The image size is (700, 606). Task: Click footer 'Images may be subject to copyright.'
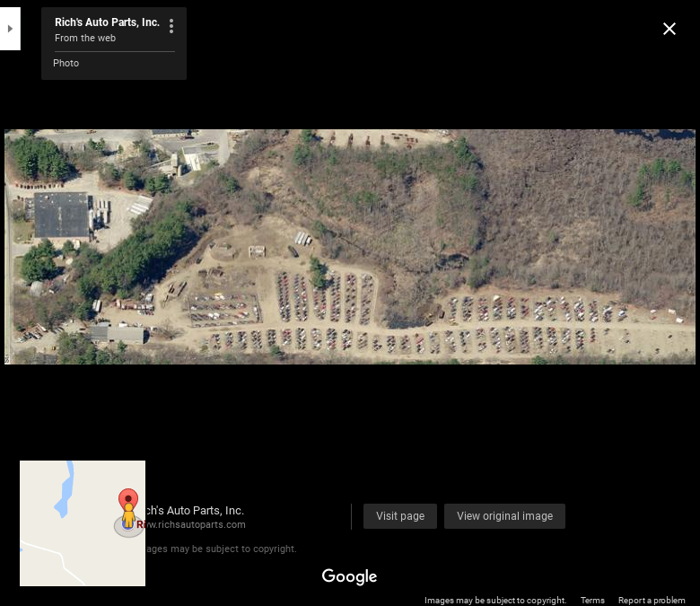(495, 601)
